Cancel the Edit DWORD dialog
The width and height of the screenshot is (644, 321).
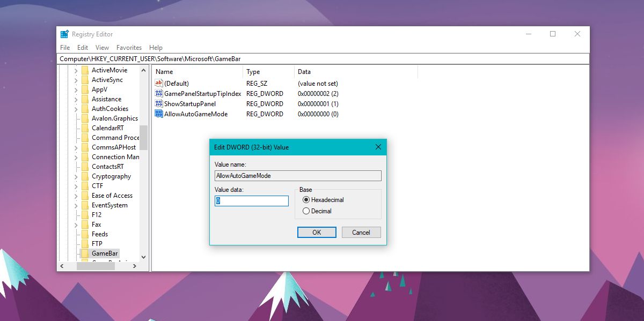pos(361,232)
